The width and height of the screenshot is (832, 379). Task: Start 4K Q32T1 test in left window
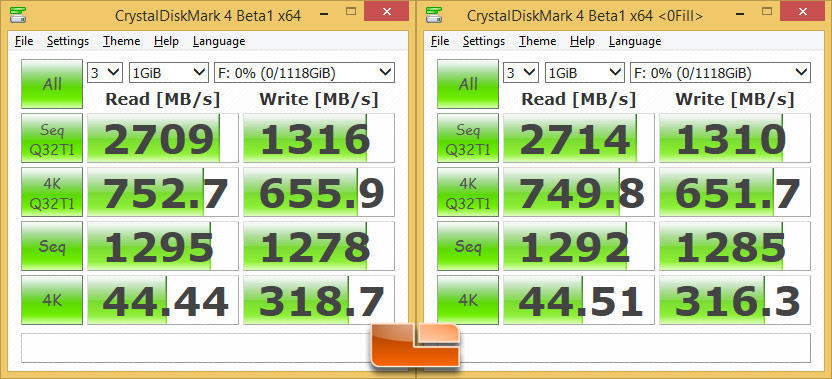click(52, 192)
